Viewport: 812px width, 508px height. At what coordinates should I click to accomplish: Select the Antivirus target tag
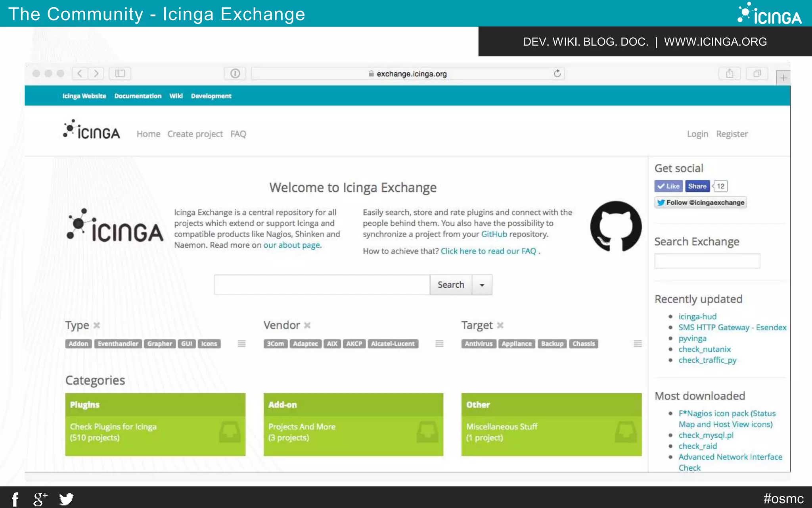tap(479, 344)
